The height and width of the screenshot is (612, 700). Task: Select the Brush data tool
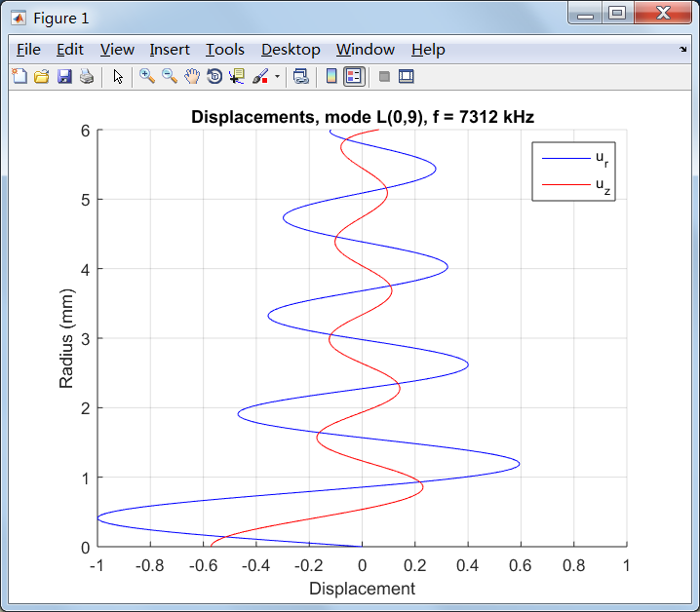pos(260,76)
